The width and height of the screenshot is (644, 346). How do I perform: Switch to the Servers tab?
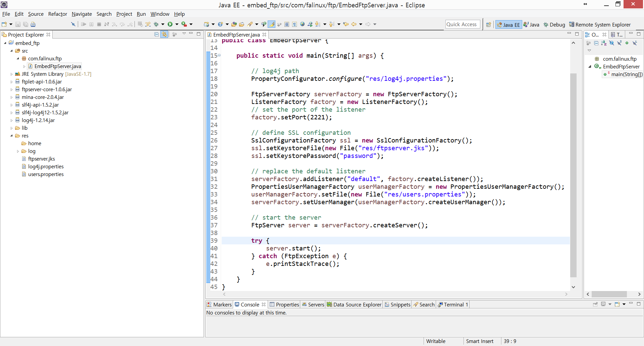click(313, 304)
